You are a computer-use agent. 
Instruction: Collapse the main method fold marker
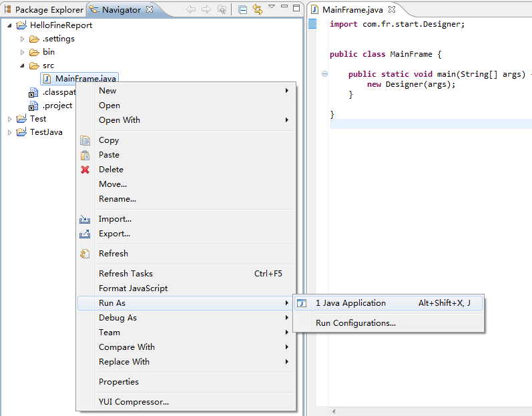click(324, 74)
